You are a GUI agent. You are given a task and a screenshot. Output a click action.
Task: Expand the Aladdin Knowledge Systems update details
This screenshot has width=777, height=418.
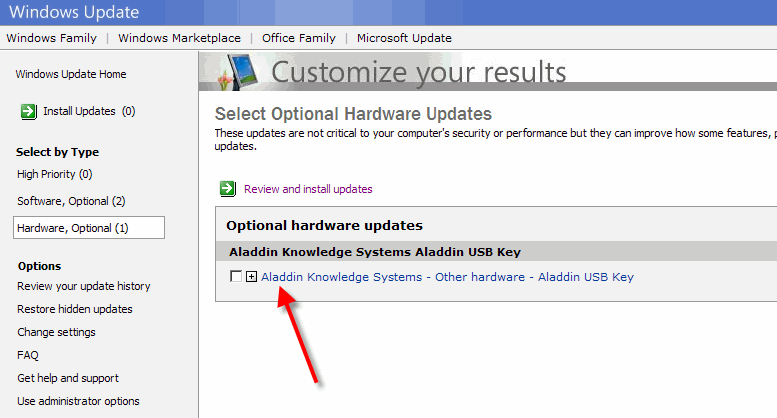[252, 276]
